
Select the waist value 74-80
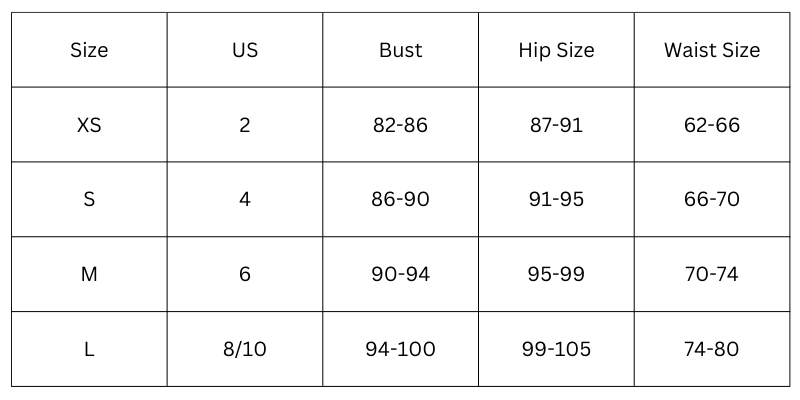pos(712,349)
